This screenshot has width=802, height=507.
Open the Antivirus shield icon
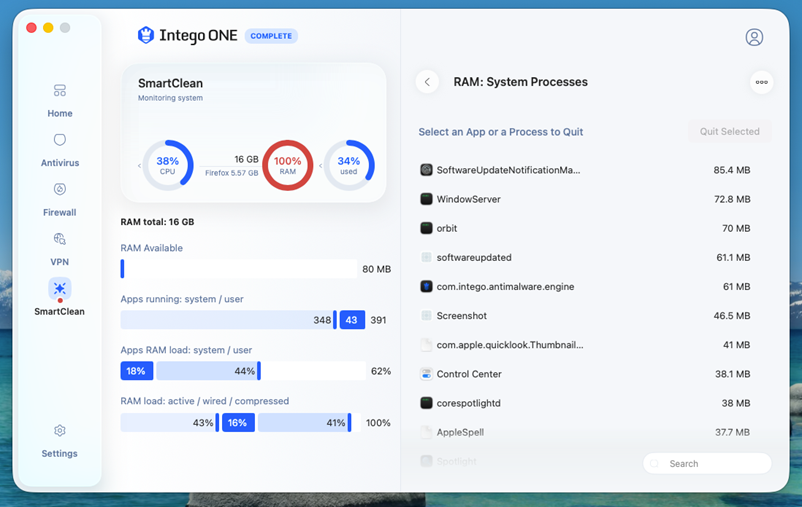[60, 140]
